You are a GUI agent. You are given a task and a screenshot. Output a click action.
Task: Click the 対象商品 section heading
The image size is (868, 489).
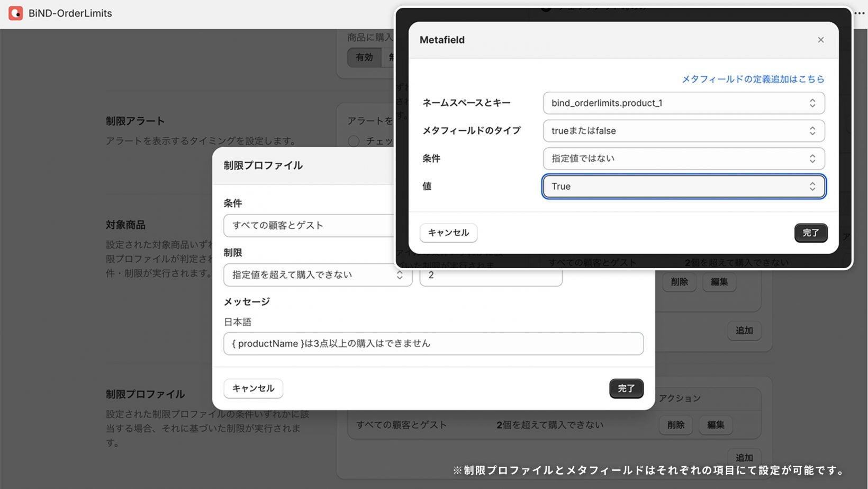[125, 225]
